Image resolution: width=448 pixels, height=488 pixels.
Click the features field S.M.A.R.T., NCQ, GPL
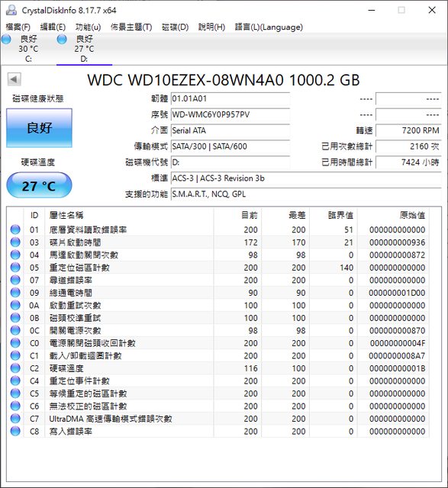(306, 194)
